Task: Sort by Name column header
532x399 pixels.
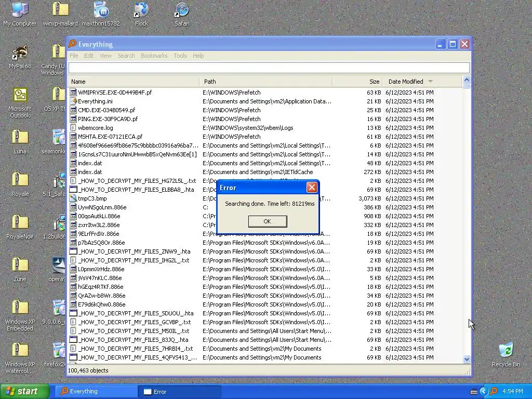Action: click(x=134, y=82)
